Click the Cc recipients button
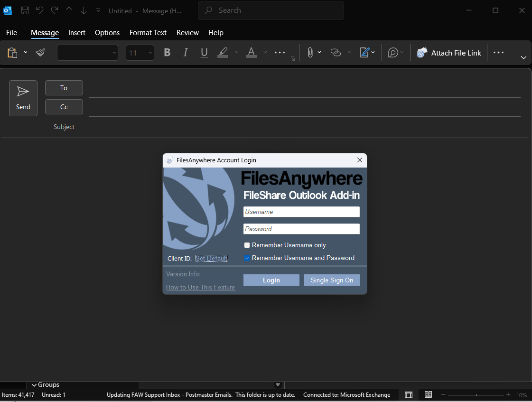This screenshot has width=532, height=402. point(64,107)
